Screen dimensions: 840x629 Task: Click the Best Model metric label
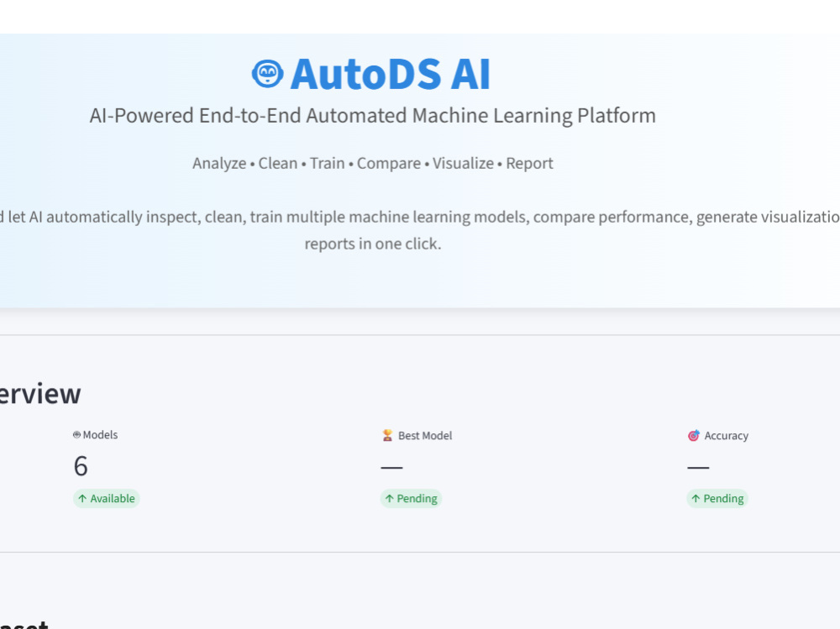click(425, 436)
